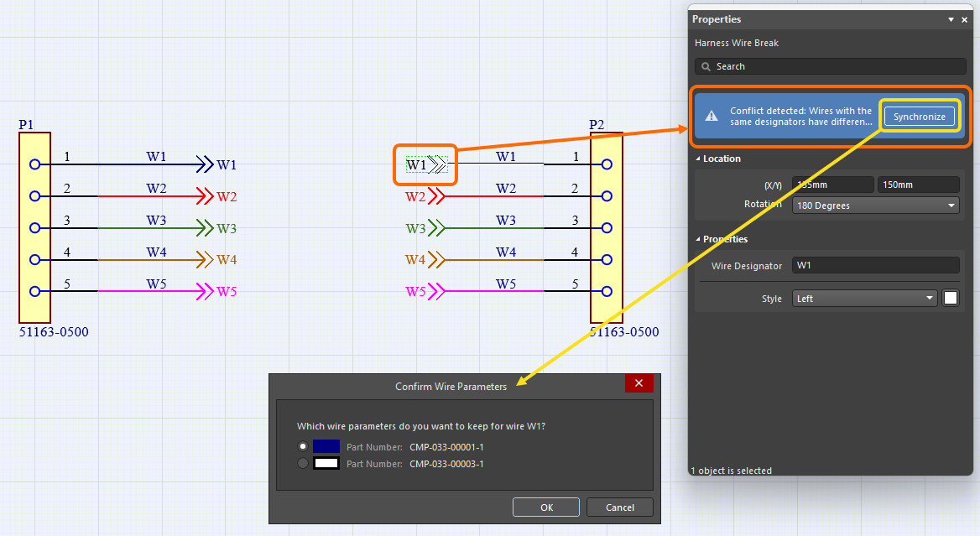Select the green W3 wire break near P2
Image resolution: width=980 pixels, height=536 pixels.
tap(425, 228)
